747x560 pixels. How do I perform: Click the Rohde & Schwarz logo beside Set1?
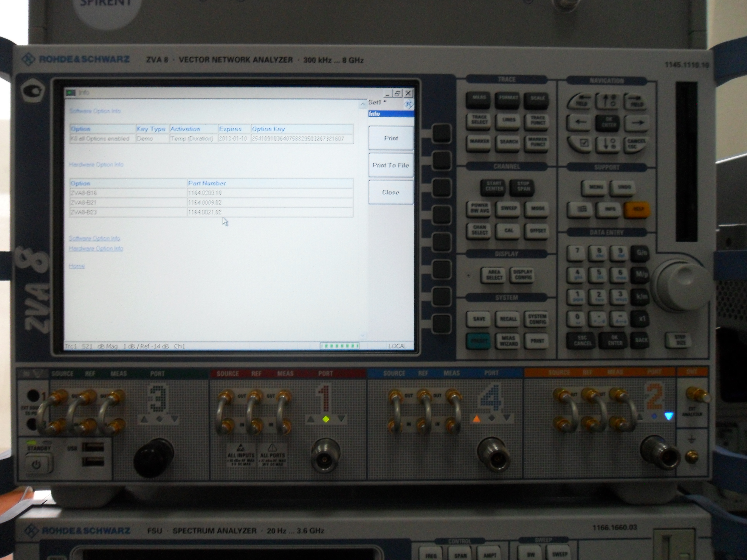click(409, 104)
